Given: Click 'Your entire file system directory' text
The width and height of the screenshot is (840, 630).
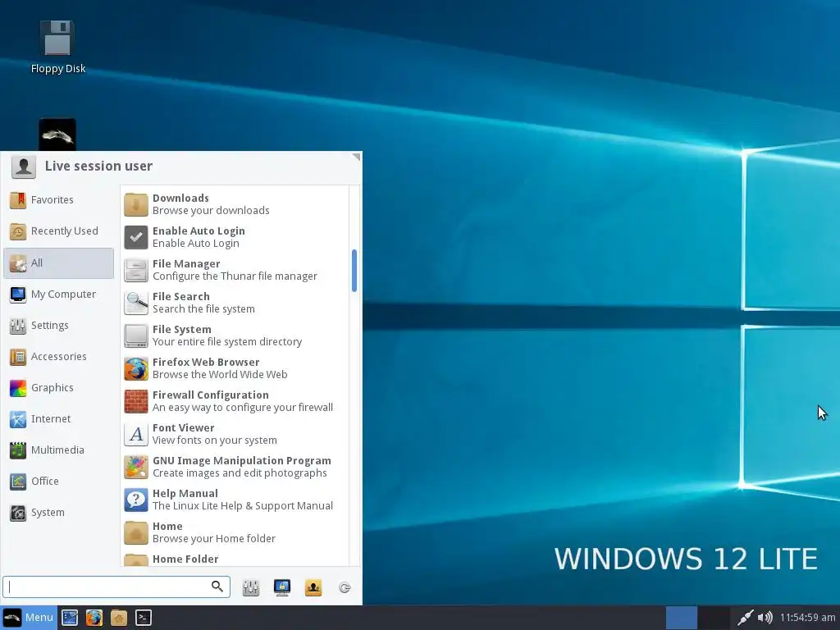Looking at the screenshot, I should coord(227,342).
